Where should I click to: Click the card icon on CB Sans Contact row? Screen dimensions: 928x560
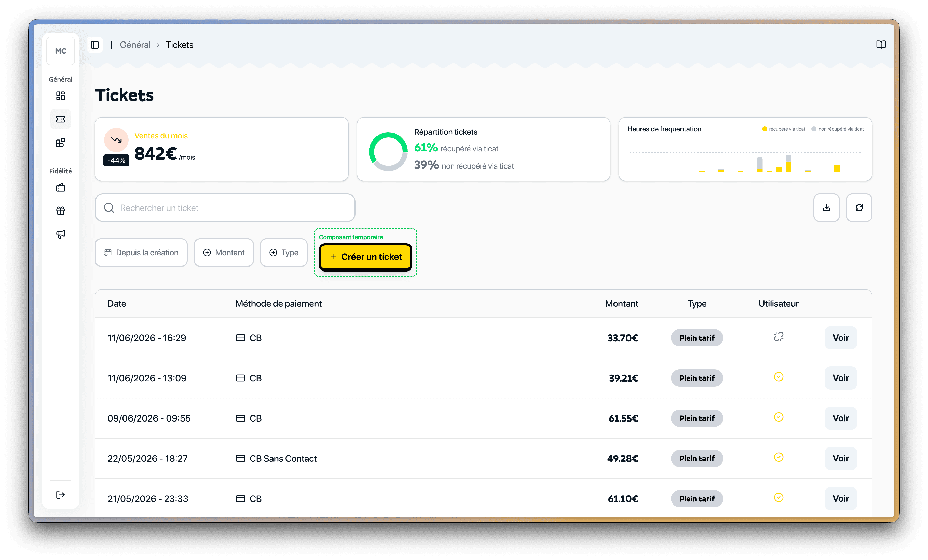(x=240, y=458)
